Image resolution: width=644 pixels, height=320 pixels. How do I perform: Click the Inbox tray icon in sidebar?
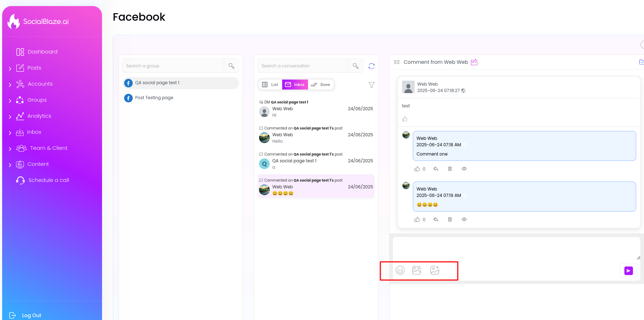pos(20,132)
